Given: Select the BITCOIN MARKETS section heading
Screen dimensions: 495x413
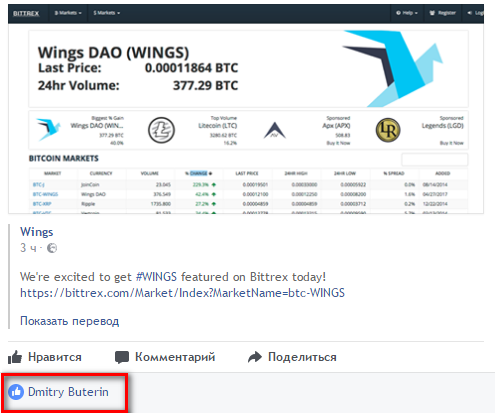Looking at the screenshot, I should tap(64, 159).
